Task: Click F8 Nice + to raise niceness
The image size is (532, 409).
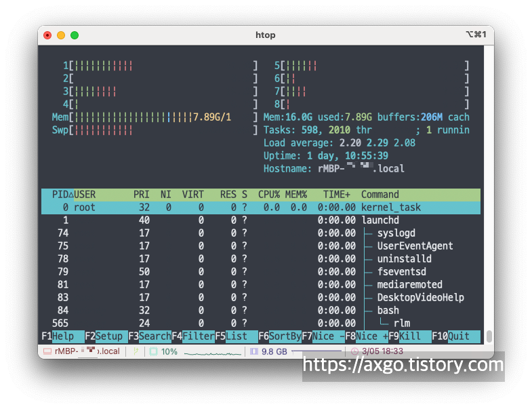Action: [367, 336]
